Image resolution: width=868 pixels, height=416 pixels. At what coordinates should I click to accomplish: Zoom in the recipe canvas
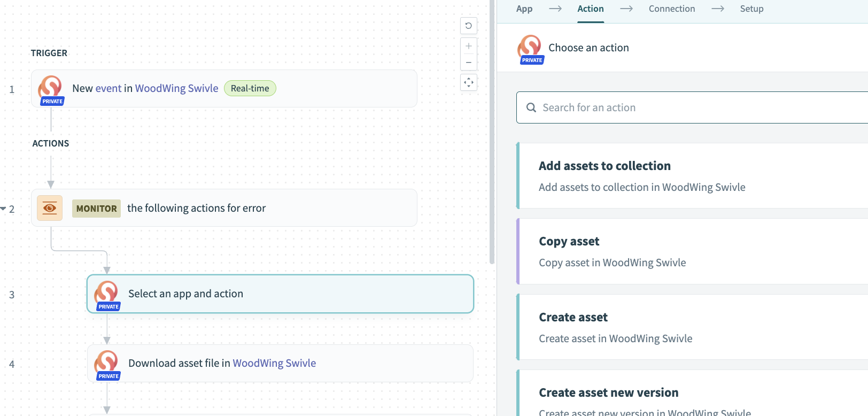click(469, 46)
